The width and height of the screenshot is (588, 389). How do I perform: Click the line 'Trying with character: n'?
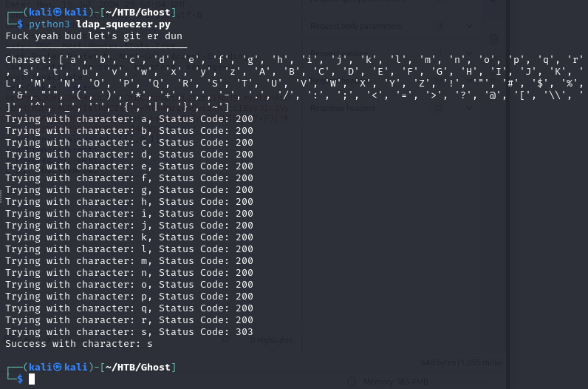(x=129, y=273)
